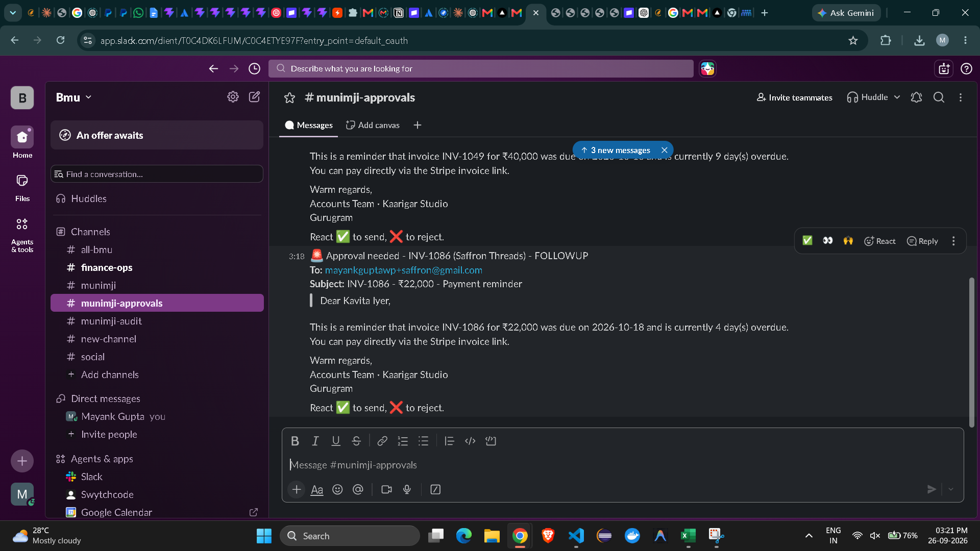Toggle bold formatting in message composer
The width and height of the screenshot is (980, 551).
click(x=295, y=441)
